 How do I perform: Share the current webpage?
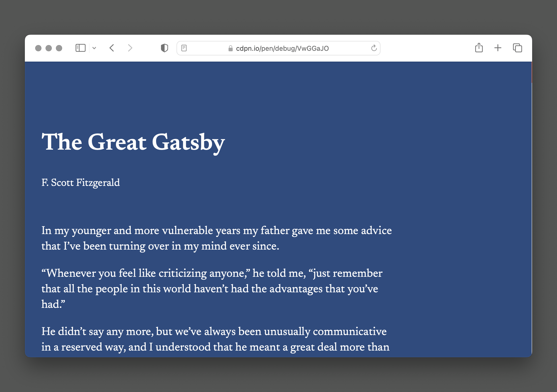pos(479,48)
